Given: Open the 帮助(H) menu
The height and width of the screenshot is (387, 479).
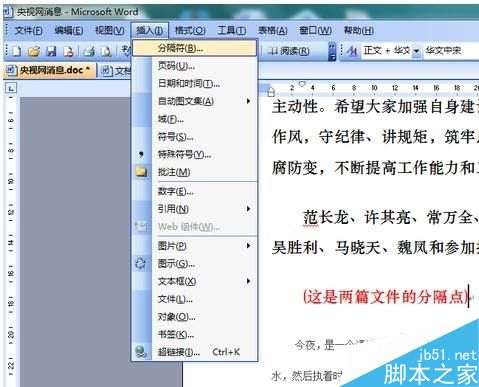Looking at the screenshot, I should click(x=358, y=31).
